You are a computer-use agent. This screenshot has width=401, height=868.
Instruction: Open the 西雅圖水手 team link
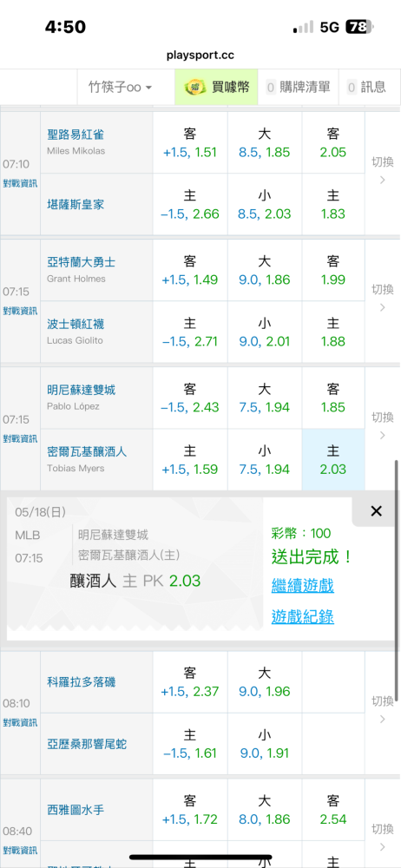tap(76, 810)
